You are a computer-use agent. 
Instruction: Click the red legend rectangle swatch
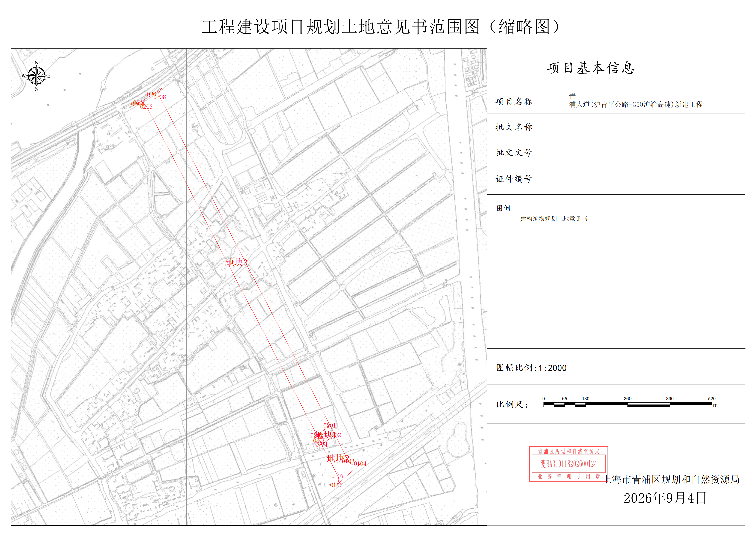click(507, 219)
